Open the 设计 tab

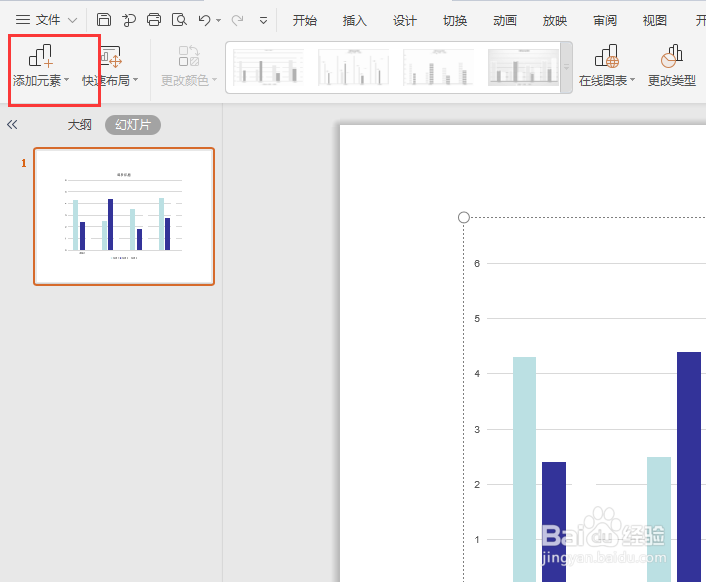click(405, 20)
